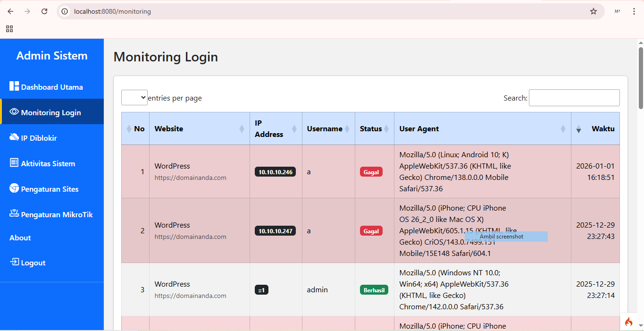The image size is (644, 331).
Task: Click the IP Diblokir cloud-slash icon
Action: (x=14, y=137)
